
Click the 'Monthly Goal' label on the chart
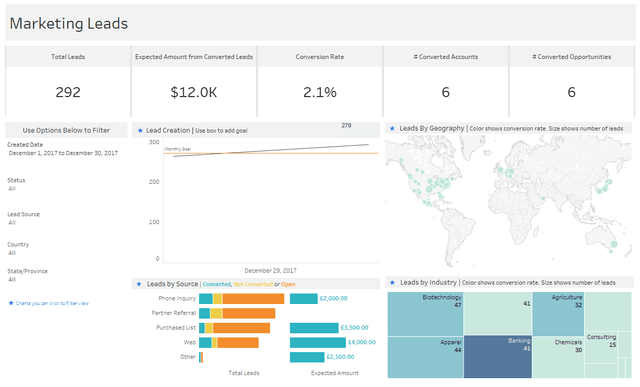(x=178, y=149)
